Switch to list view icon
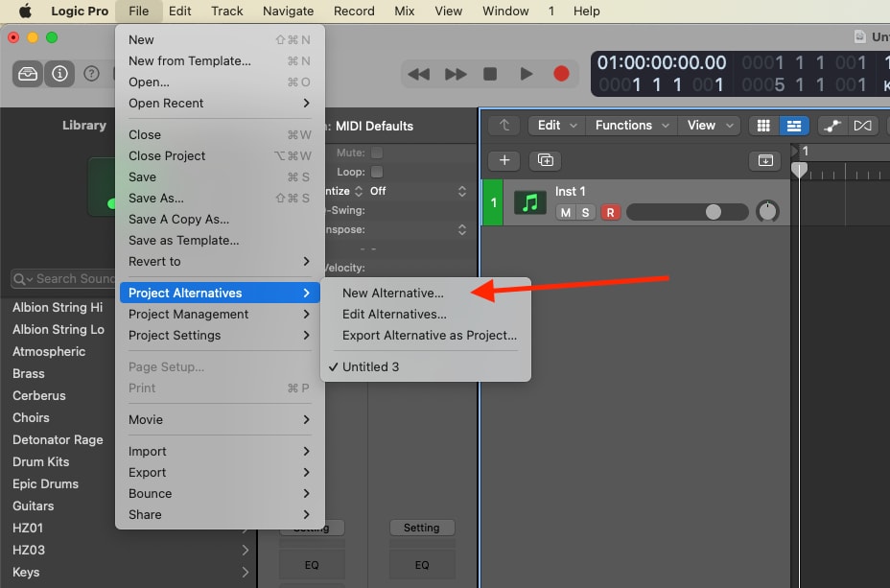 point(794,126)
